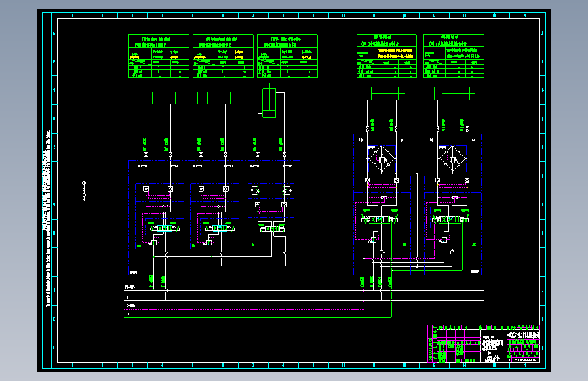The image size is (588, 381).
Task: Click the fourth cylinder symbol from the left
Action: 384,94
